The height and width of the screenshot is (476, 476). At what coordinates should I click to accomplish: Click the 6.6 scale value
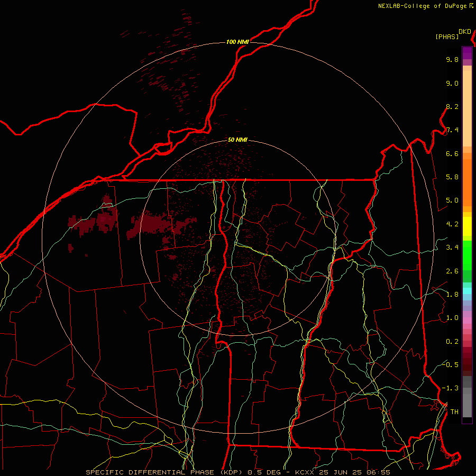pos(452,153)
